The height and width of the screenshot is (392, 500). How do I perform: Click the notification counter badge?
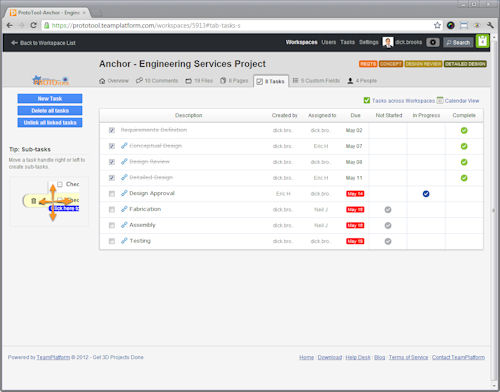433,42
